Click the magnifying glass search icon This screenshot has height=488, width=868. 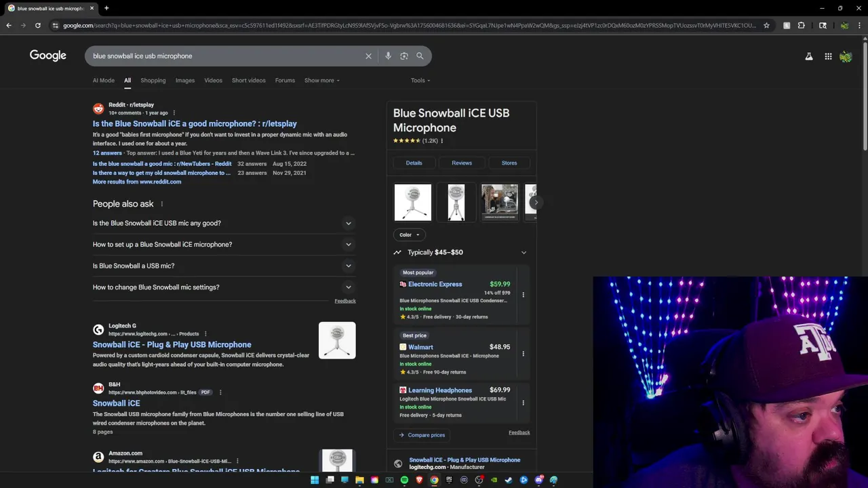[420, 56]
